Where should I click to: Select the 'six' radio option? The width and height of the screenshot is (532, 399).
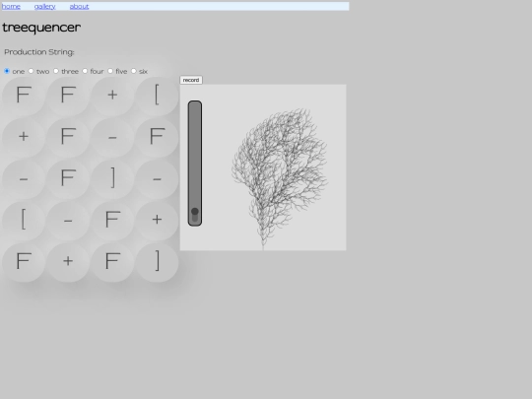pyautogui.click(x=134, y=71)
